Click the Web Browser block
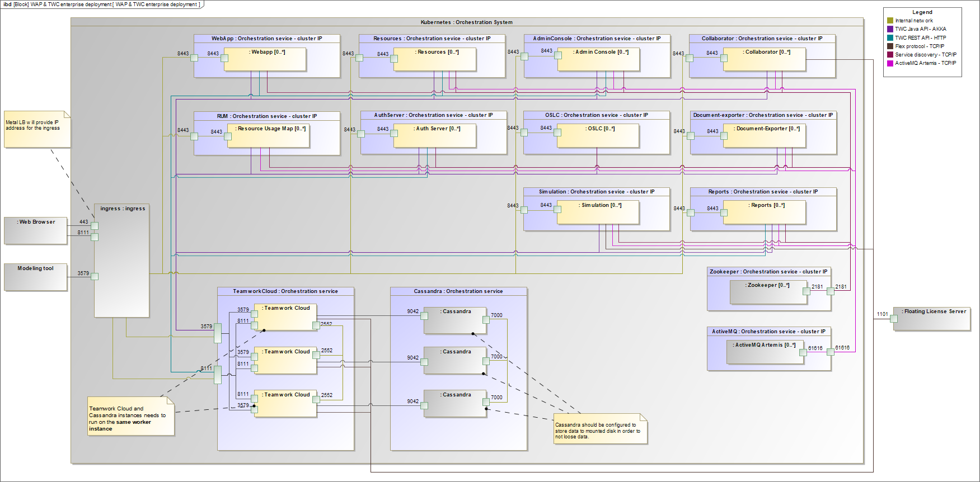This screenshot has width=980, height=482. click(36, 230)
